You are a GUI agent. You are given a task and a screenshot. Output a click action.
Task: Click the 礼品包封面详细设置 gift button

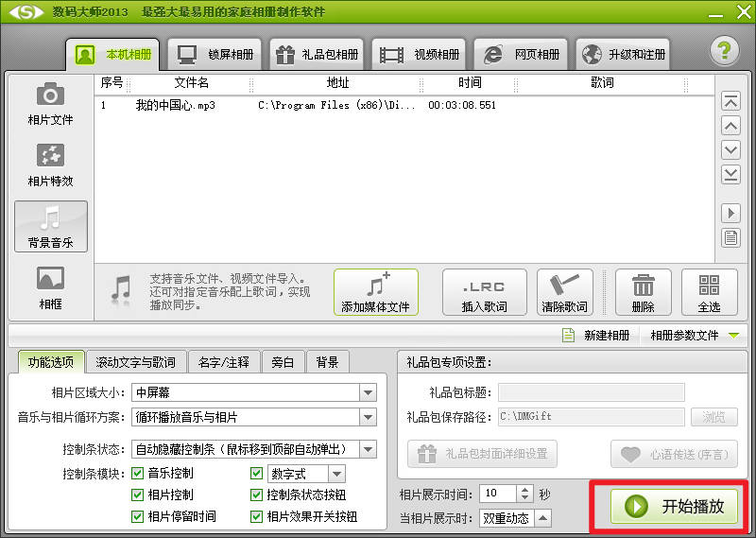click(482, 454)
